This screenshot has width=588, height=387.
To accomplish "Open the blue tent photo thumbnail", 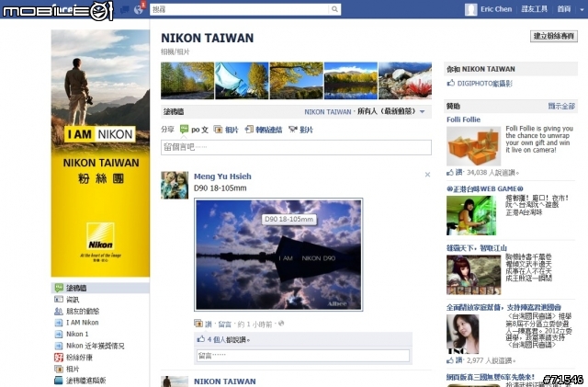I will click(242, 81).
